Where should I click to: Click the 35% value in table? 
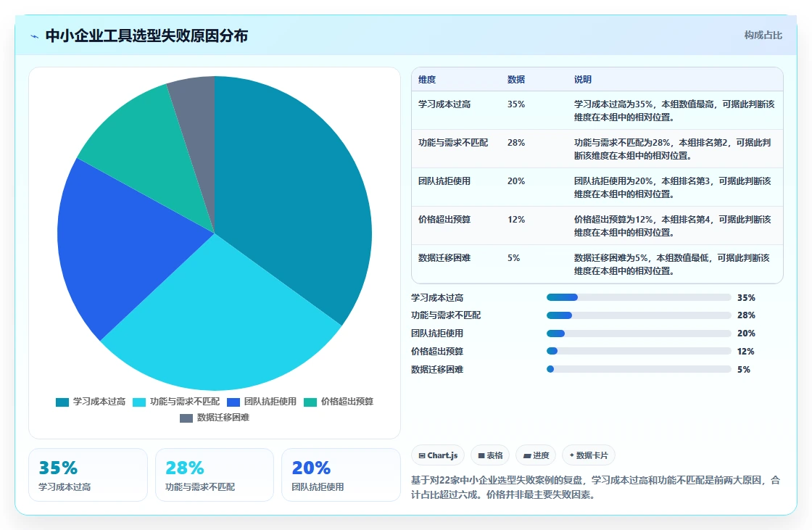click(x=516, y=104)
